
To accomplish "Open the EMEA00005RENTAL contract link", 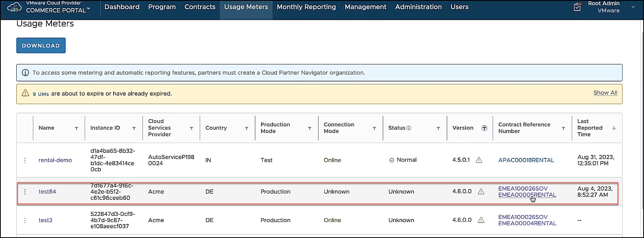I will click(527, 195).
